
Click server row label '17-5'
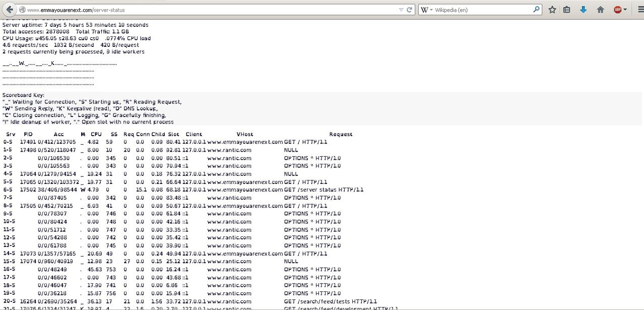tap(10, 277)
